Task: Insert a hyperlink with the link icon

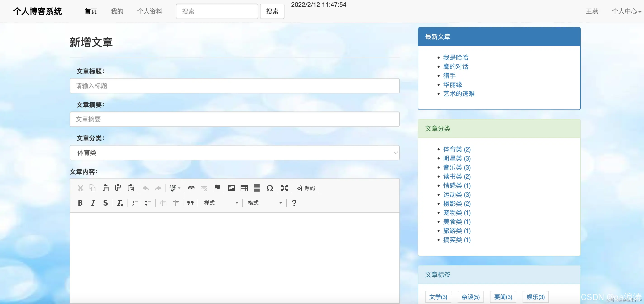Action: click(191, 188)
